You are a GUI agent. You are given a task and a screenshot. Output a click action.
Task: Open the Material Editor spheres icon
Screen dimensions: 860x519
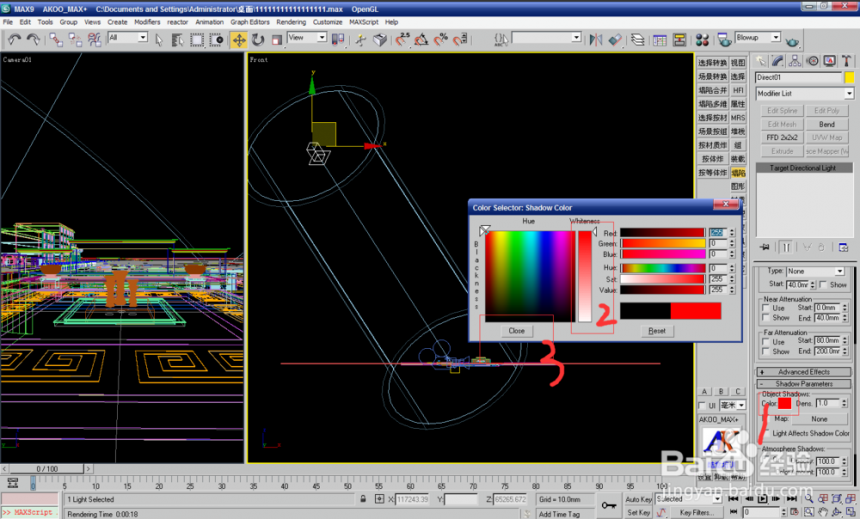pyautogui.click(x=702, y=40)
